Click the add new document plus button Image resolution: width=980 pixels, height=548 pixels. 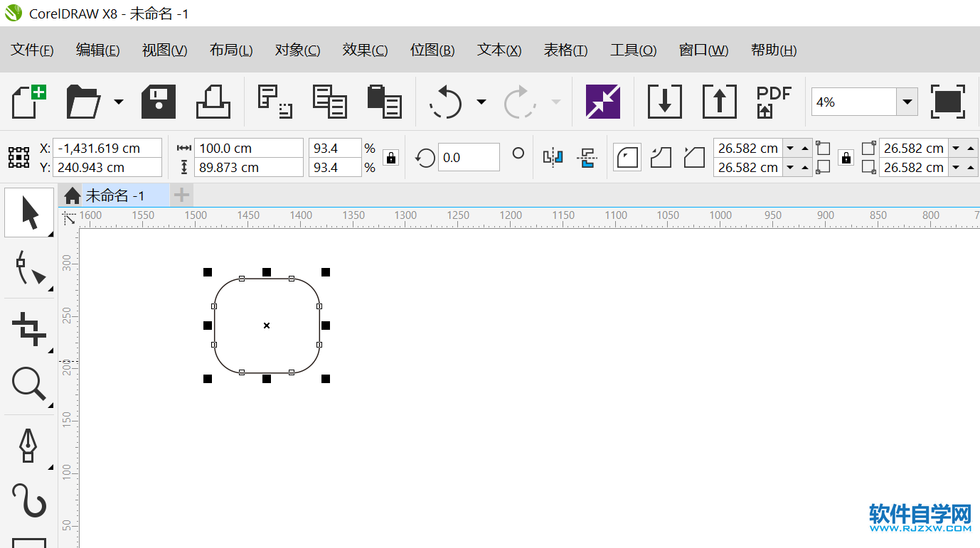pyautogui.click(x=182, y=195)
